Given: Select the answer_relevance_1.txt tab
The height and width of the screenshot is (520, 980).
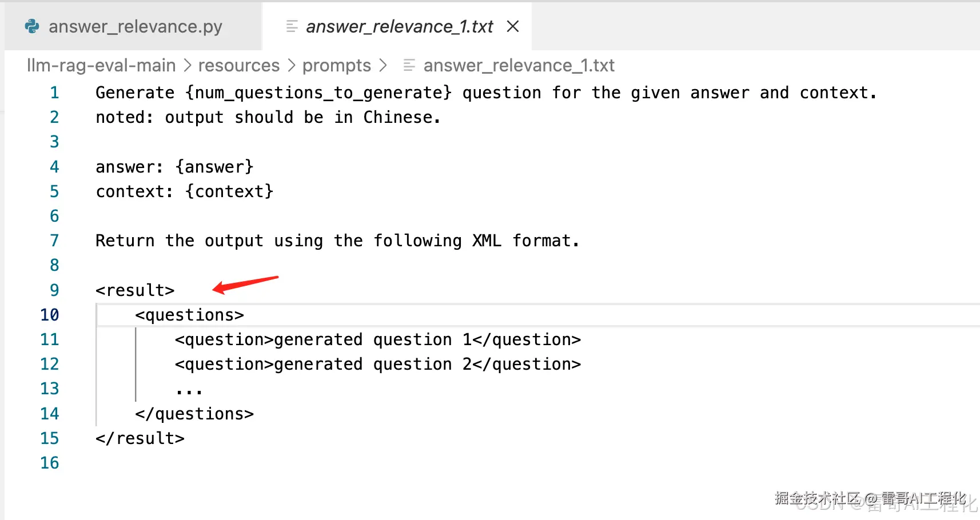Looking at the screenshot, I should 399,26.
